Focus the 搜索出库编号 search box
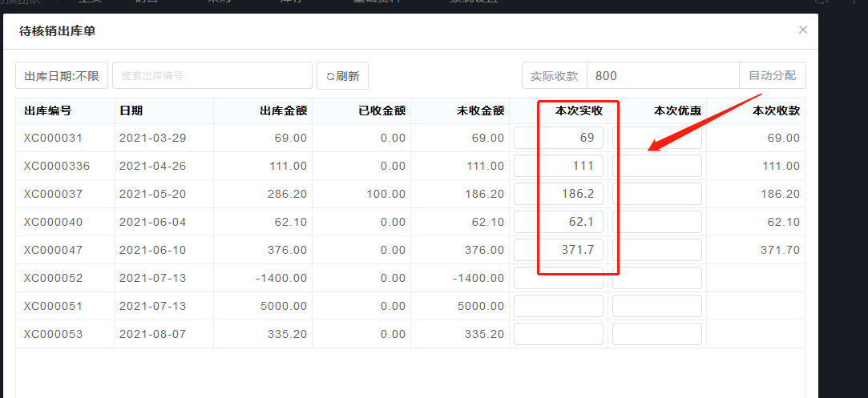The width and height of the screenshot is (868, 398). tap(212, 76)
